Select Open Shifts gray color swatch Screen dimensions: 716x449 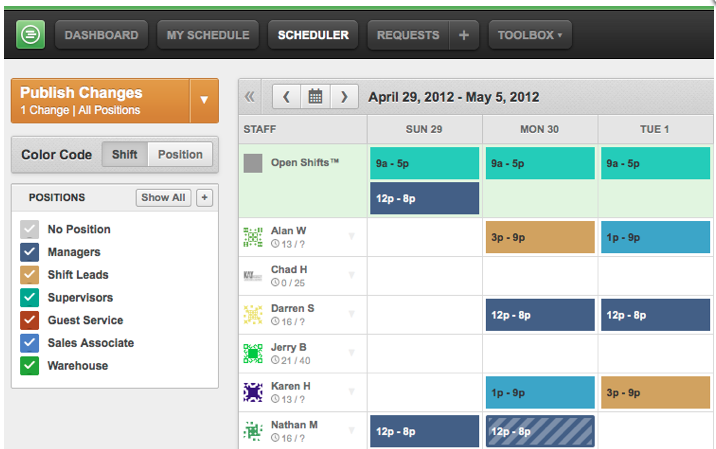[253, 163]
